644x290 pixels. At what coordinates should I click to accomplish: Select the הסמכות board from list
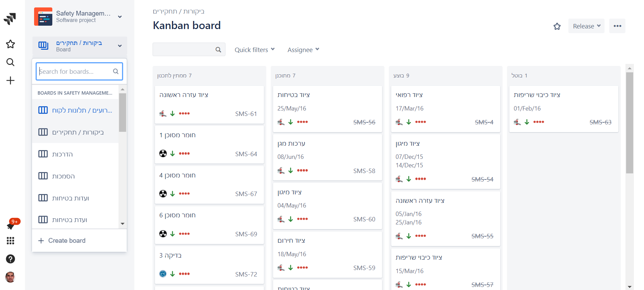(x=63, y=176)
